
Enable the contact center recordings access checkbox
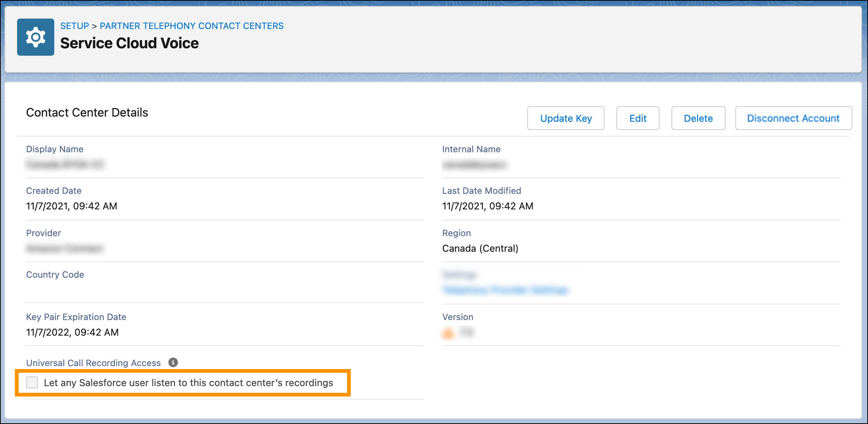click(x=32, y=382)
